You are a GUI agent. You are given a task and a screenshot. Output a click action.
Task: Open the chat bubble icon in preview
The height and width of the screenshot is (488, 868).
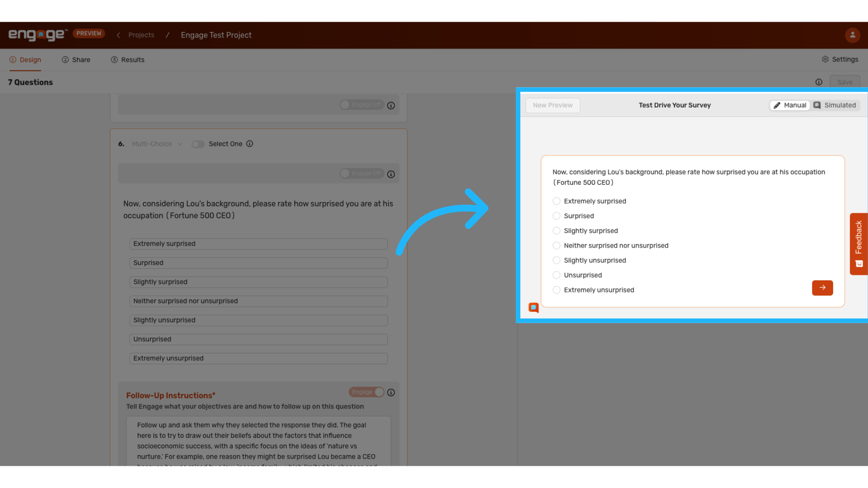[x=533, y=308]
